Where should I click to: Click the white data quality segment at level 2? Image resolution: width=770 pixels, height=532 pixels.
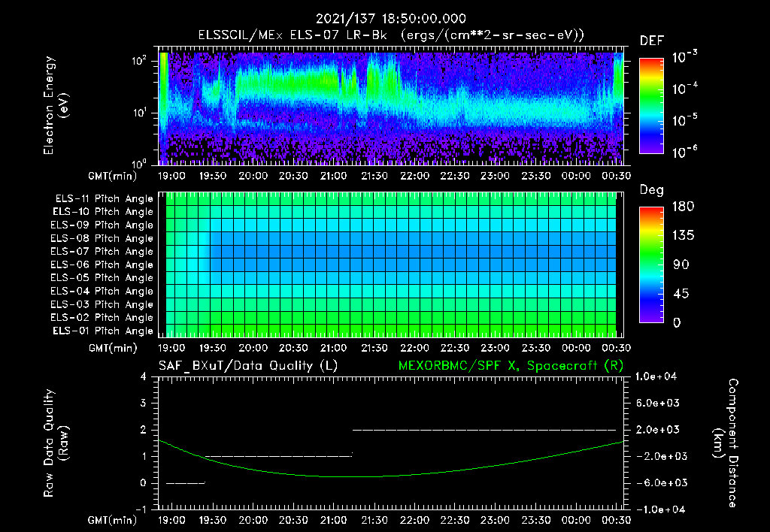coord(484,430)
